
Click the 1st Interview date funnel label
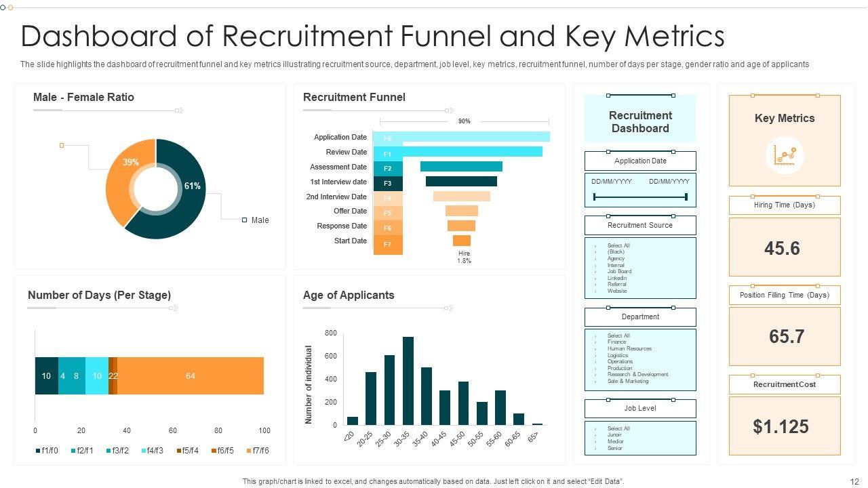pyautogui.click(x=338, y=182)
